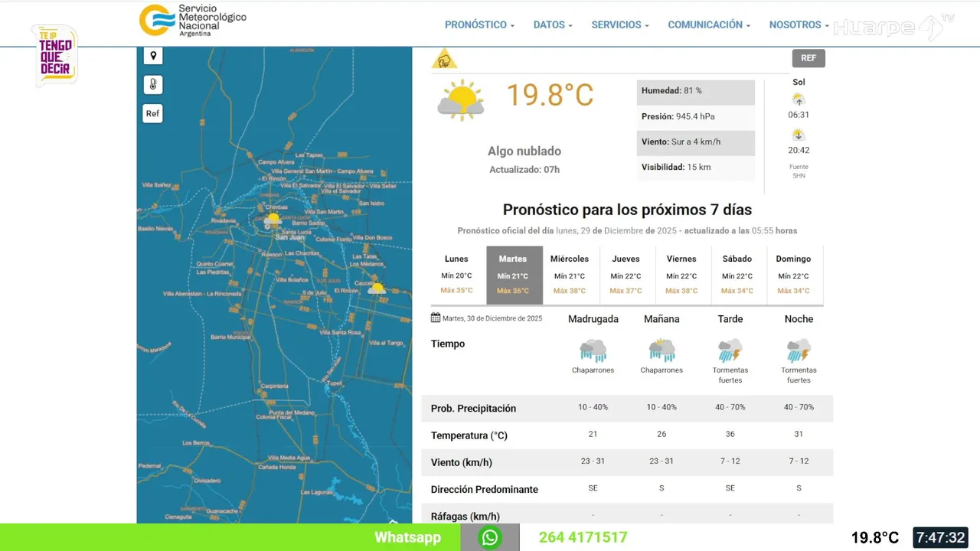Click the Servicio Meteorológico Nacional logo
The width and height of the screenshot is (980, 551).
point(193,21)
